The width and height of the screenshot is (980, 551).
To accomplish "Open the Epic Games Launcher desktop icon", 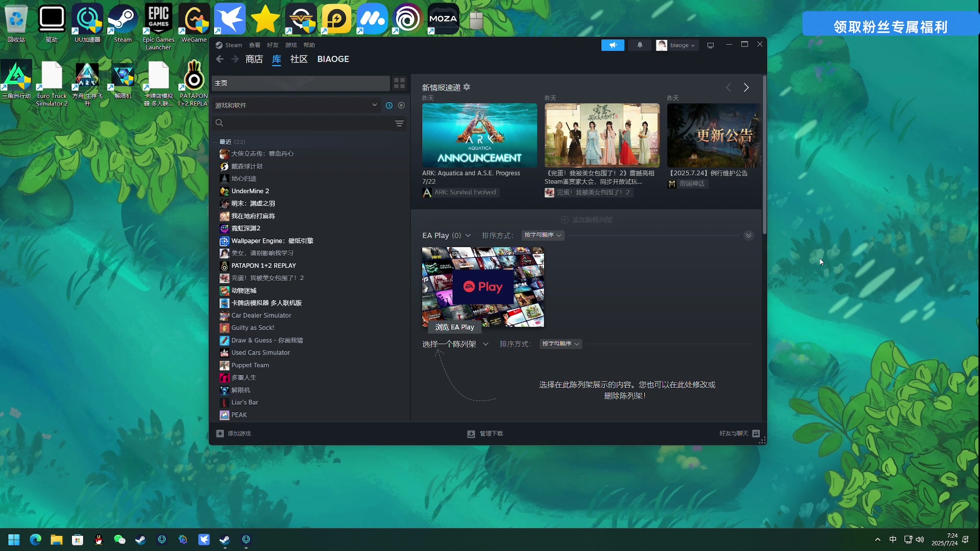I will click(x=158, y=27).
